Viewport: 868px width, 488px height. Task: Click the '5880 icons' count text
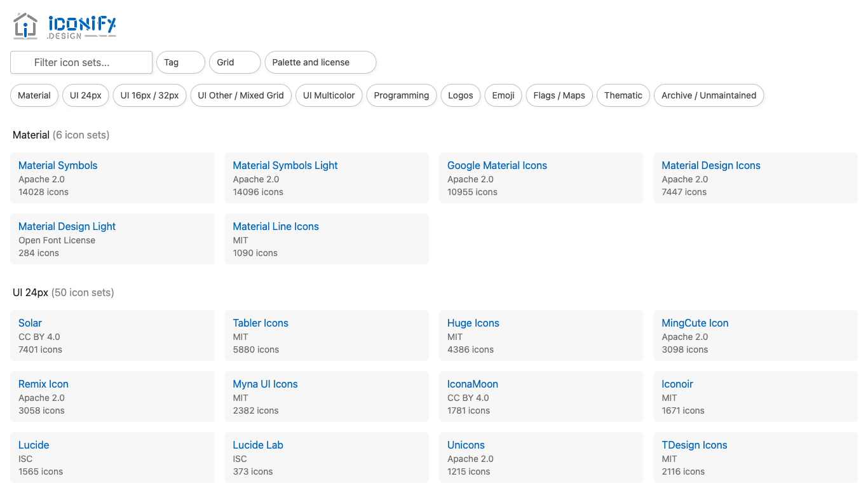(256, 349)
